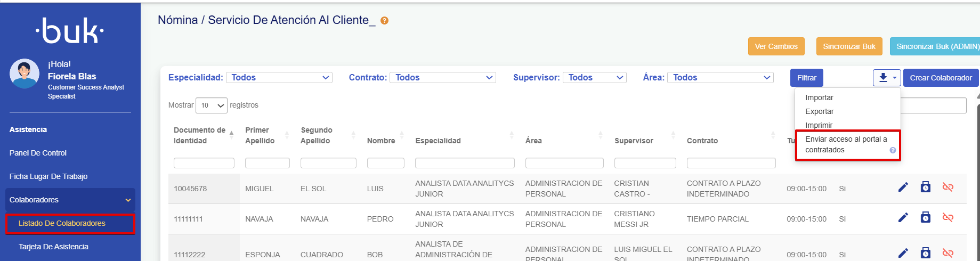This screenshot has width=980, height=261.
Task: Expand the Supervisor filter dropdown
Action: pyautogui.click(x=594, y=78)
